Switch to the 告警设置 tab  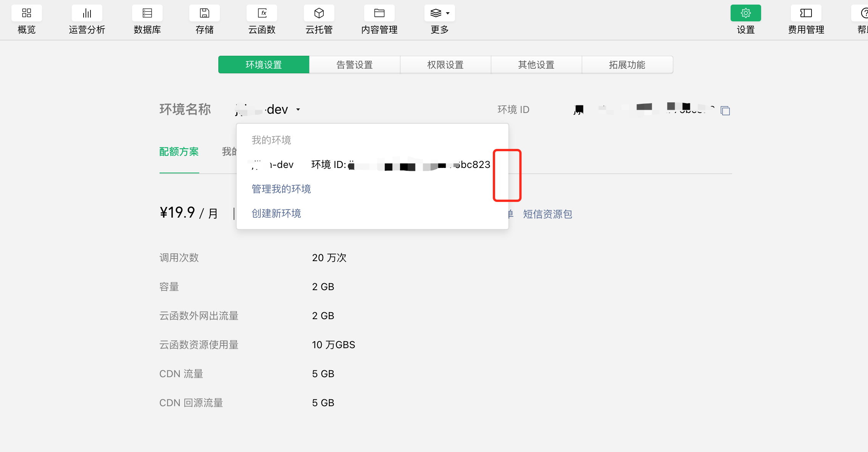pos(355,65)
